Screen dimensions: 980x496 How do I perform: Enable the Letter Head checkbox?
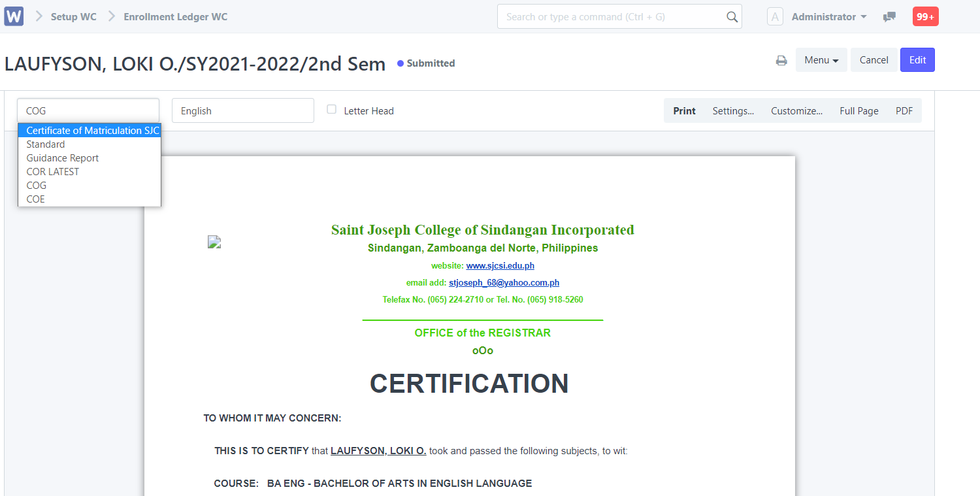[x=332, y=110]
